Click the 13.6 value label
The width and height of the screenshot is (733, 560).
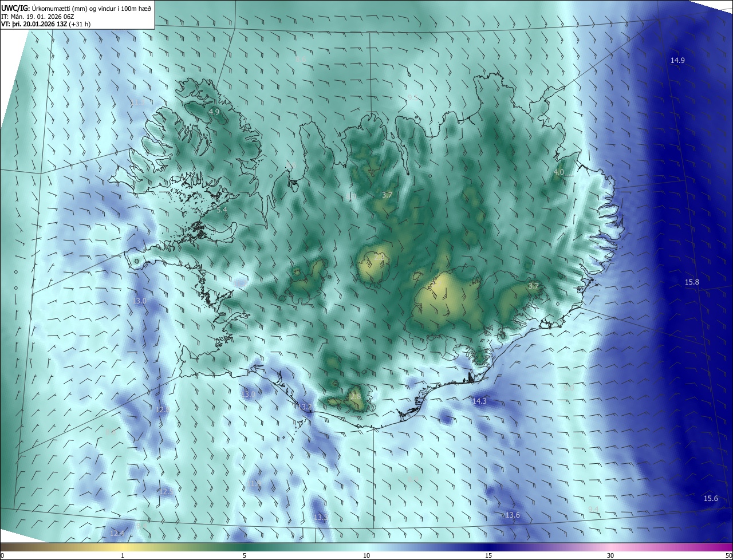[x=513, y=515]
